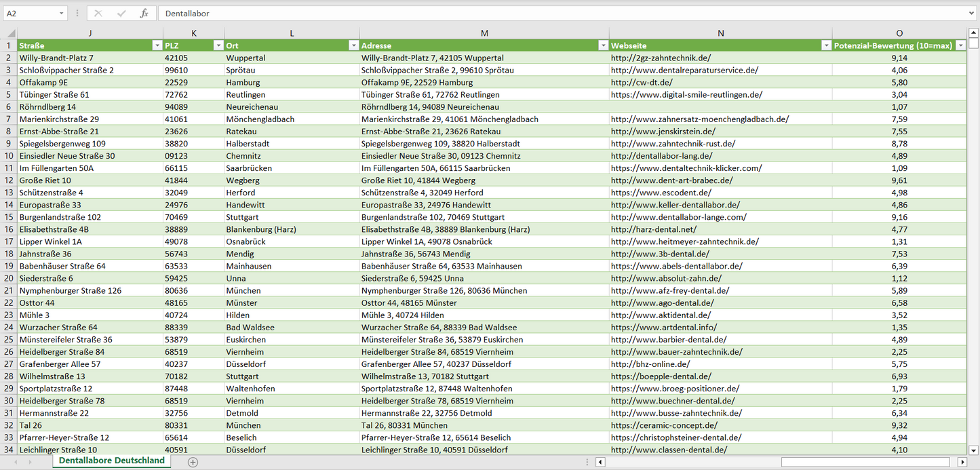
Task: Click the Cancel X icon in formula bar
Action: [x=98, y=14]
